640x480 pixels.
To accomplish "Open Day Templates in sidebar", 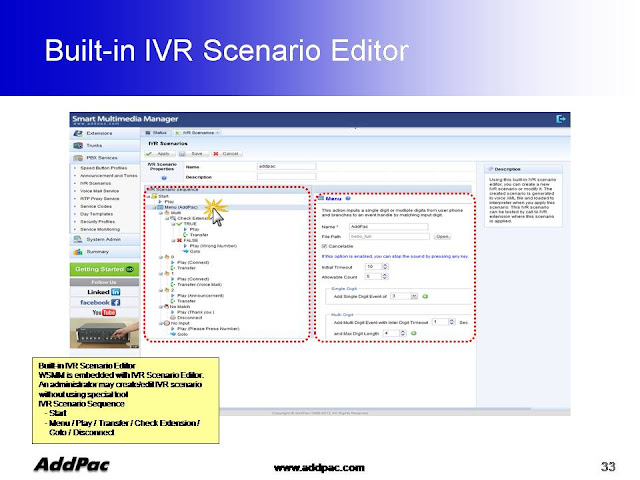I will coord(96,214).
